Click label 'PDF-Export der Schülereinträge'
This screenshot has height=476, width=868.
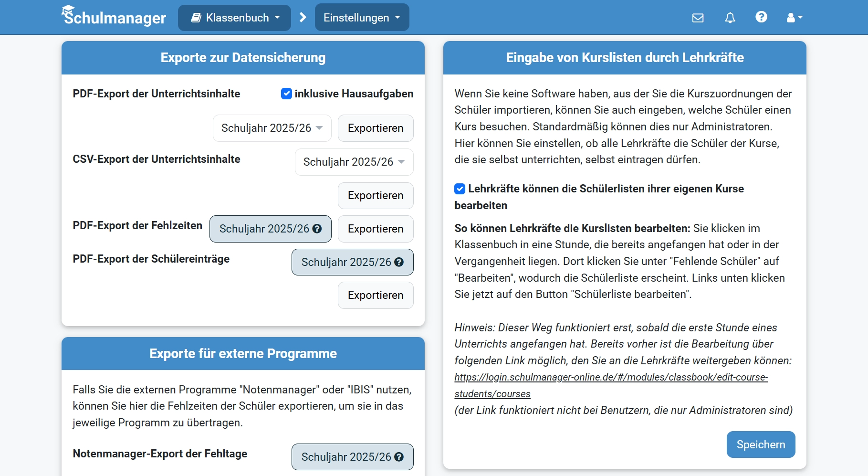point(151,259)
